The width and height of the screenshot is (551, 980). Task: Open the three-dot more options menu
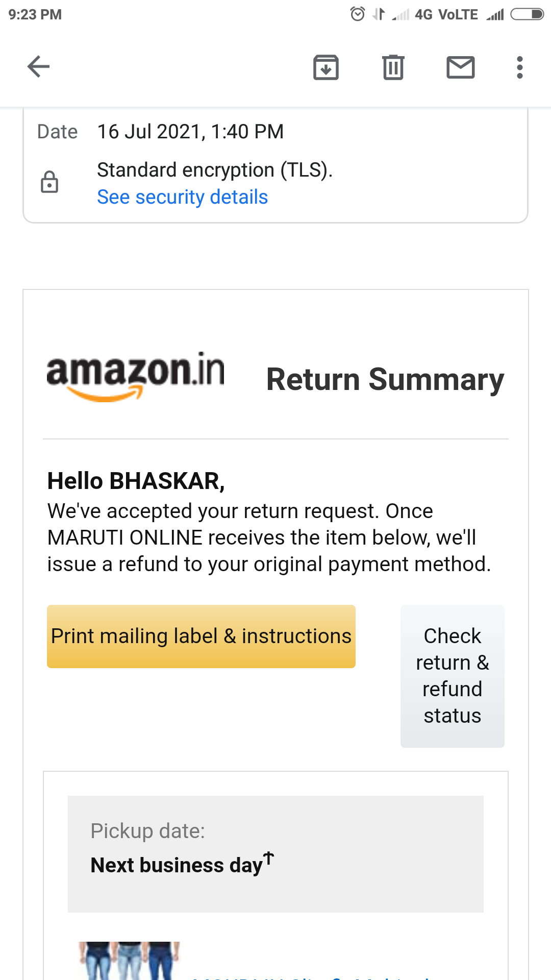click(x=519, y=67)
